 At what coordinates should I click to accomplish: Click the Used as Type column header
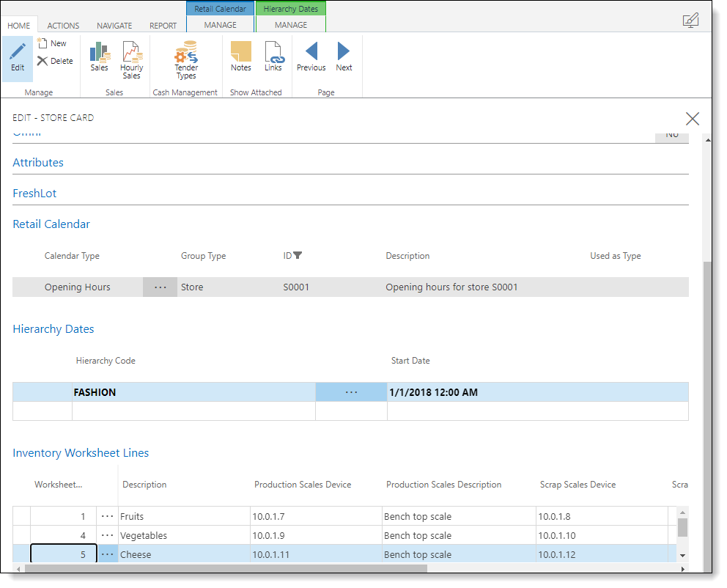click(x=616, y=256)
